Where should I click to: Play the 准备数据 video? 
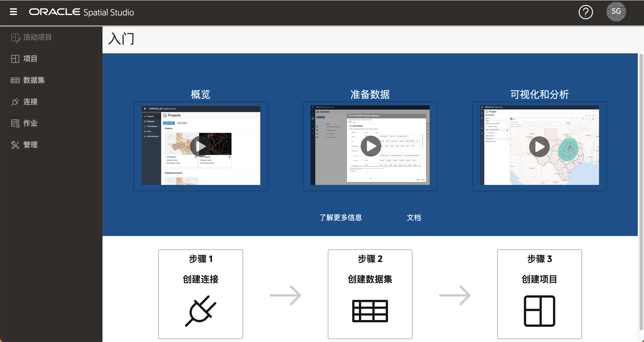371,146
